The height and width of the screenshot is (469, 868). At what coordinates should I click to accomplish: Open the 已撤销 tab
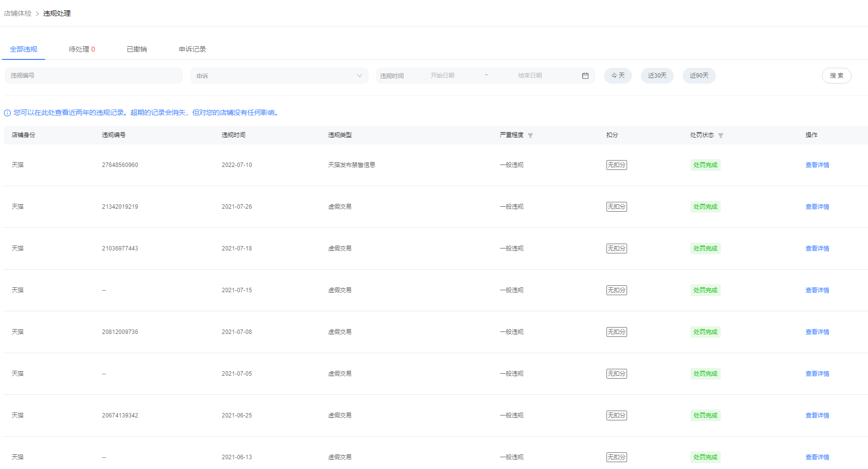click(x=137, y=49)
